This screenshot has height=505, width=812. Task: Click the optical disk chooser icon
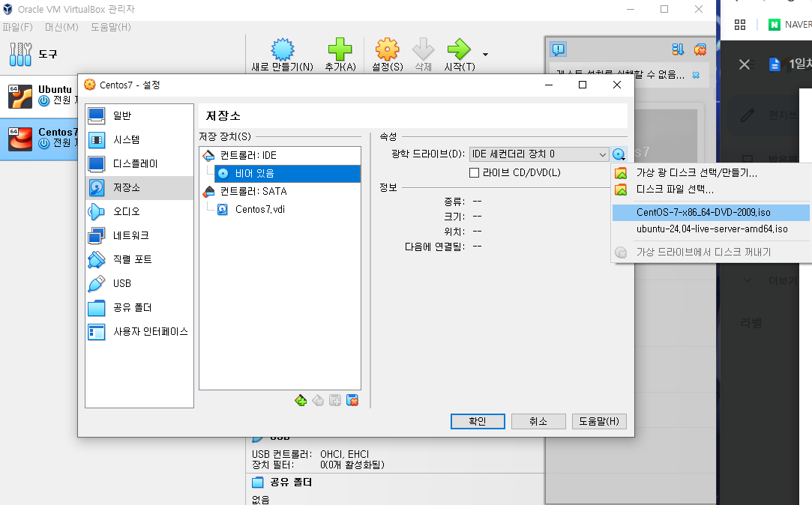[x=619, y=154]
